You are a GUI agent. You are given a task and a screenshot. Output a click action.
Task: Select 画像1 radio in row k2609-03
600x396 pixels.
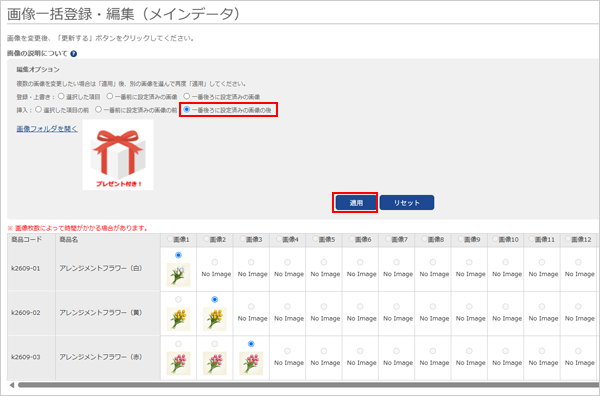[x=178, y=344]
